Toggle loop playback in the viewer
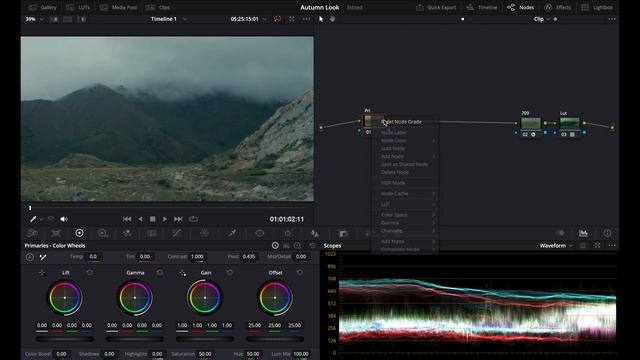The height and width of the screenshot is (360, 640). [x=193, y=219]
